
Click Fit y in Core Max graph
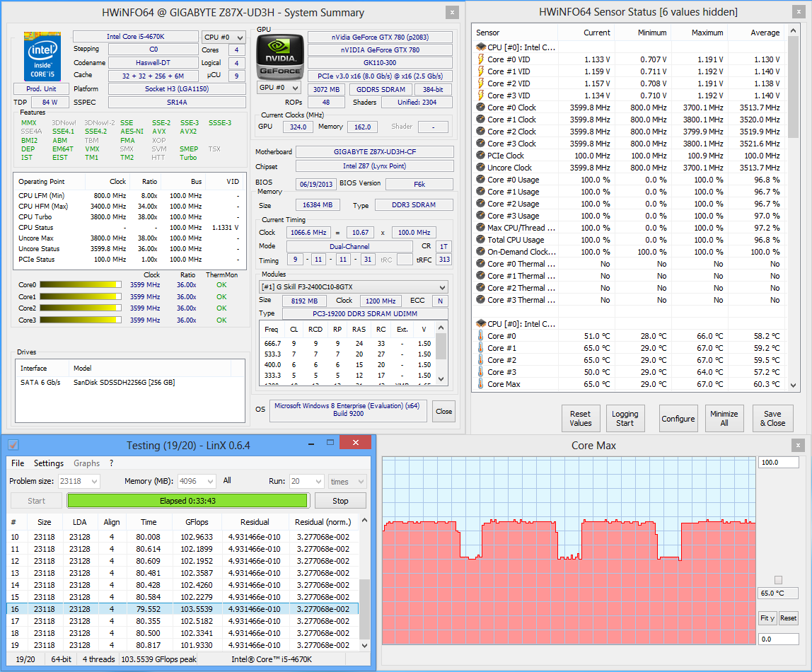click(767, 618)
